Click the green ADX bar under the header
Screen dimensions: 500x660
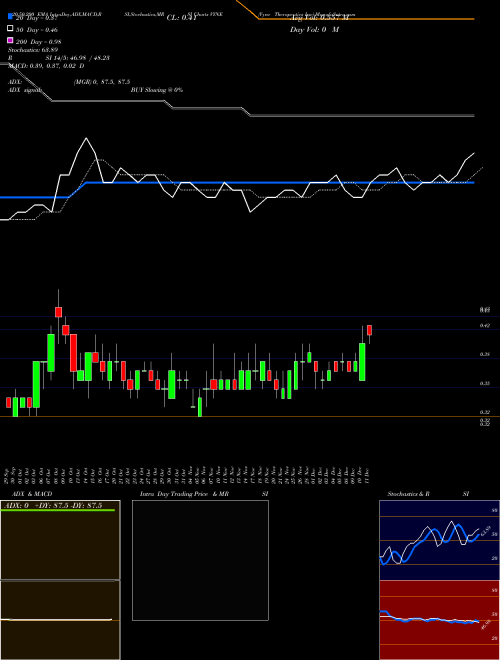point(58,510)
